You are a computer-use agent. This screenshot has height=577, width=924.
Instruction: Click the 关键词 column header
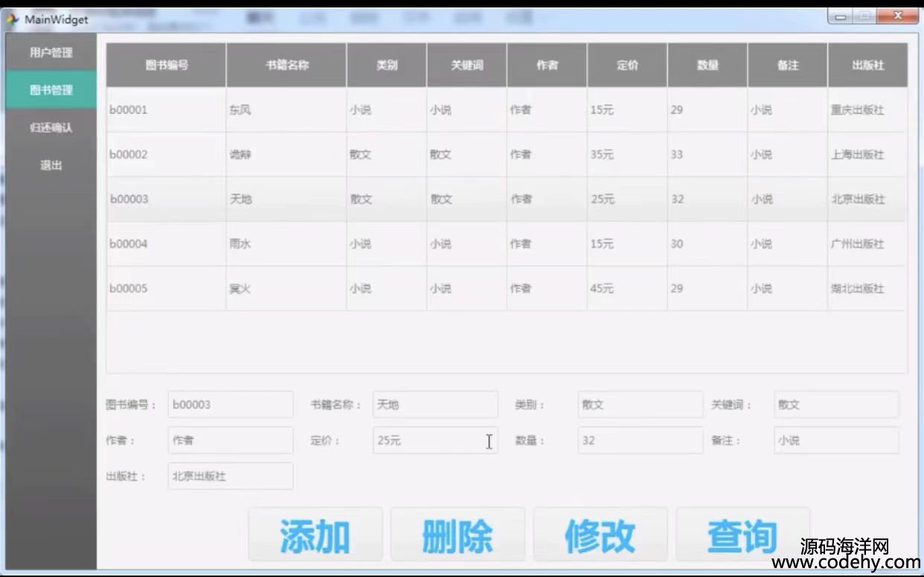coord(467,65)
